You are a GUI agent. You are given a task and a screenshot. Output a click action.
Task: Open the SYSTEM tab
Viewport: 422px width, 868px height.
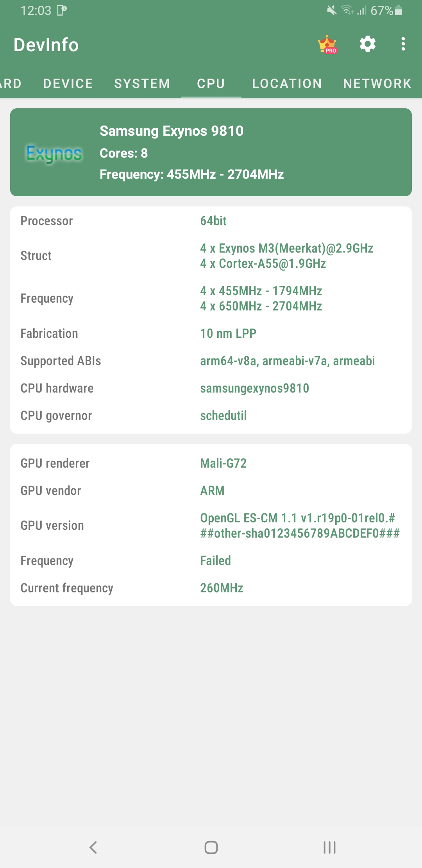click(x=142, y=83)
